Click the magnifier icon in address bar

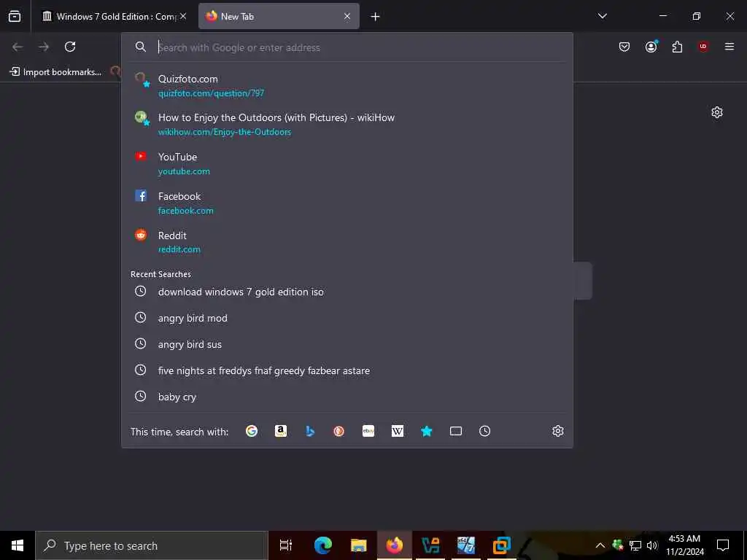[x=141, y=47]
